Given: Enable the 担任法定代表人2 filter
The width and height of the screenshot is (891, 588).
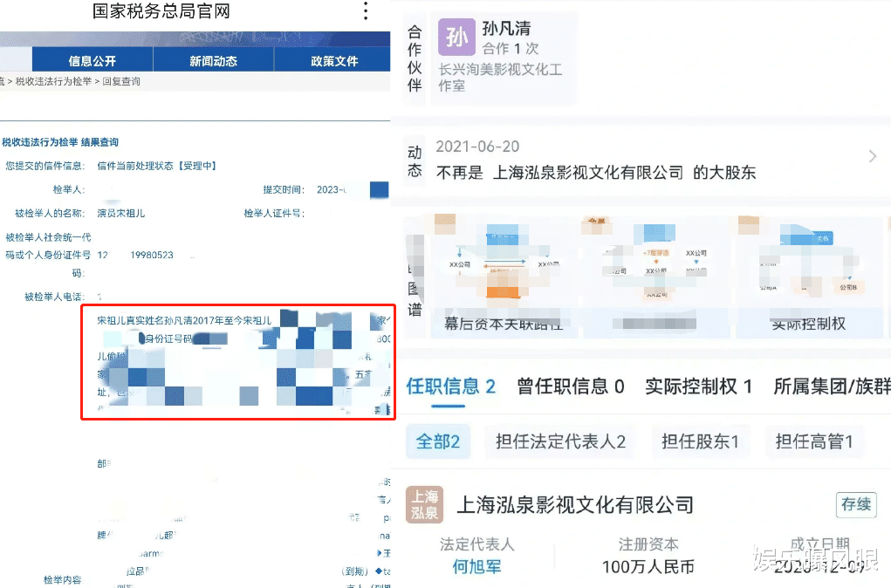Looking at the screenshot, I should tap(560, 441).
